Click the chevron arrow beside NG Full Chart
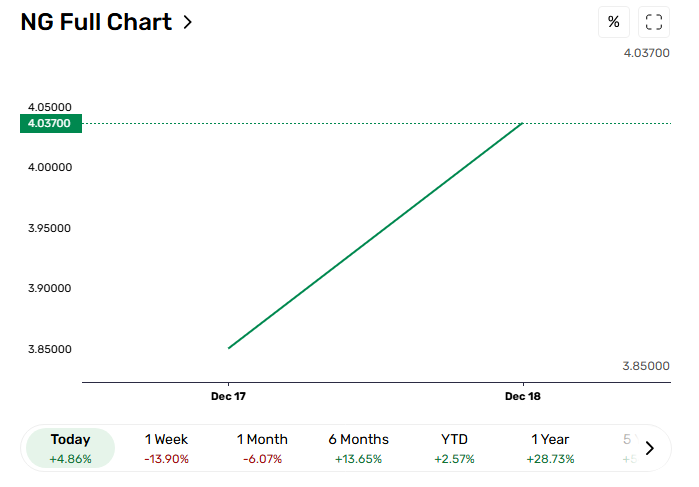This screenshot has height=487, width=699. click(x=187, y=22)
